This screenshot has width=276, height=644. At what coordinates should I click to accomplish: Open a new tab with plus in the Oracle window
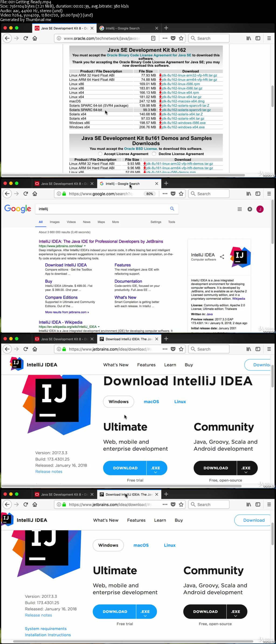pyautogui.click(x=166, y=28)
